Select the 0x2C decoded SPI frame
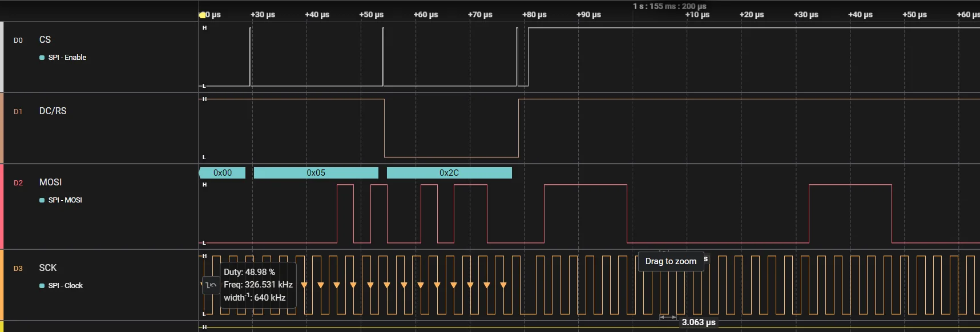Image resolution: width=980 pixels, height=332 pixels. 449,173
